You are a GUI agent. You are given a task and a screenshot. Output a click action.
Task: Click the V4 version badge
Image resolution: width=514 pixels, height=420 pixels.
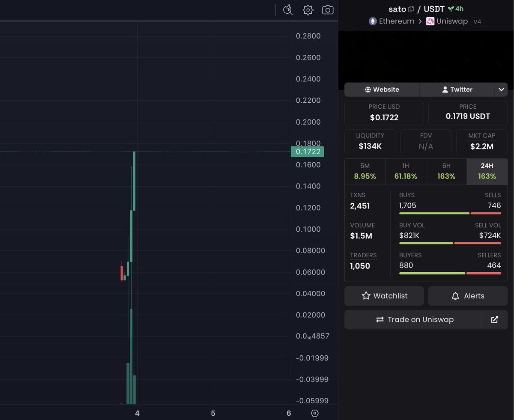click(x=477, y=21)
